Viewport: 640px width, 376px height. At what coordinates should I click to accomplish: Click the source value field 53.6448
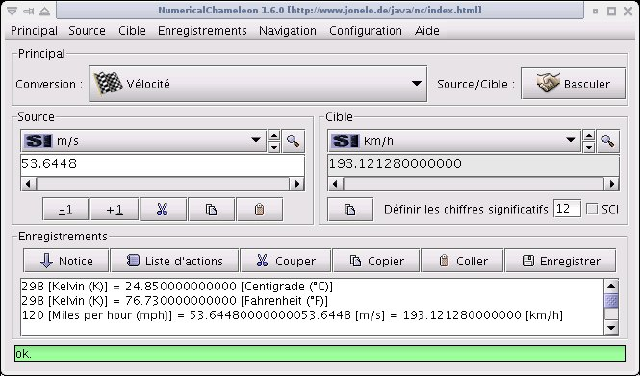click(162, 165)
